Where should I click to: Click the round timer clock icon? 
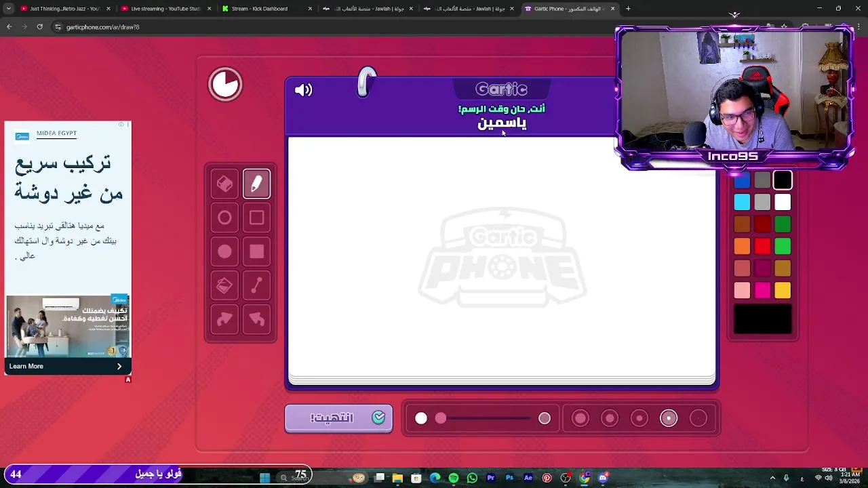coord(225,85)
